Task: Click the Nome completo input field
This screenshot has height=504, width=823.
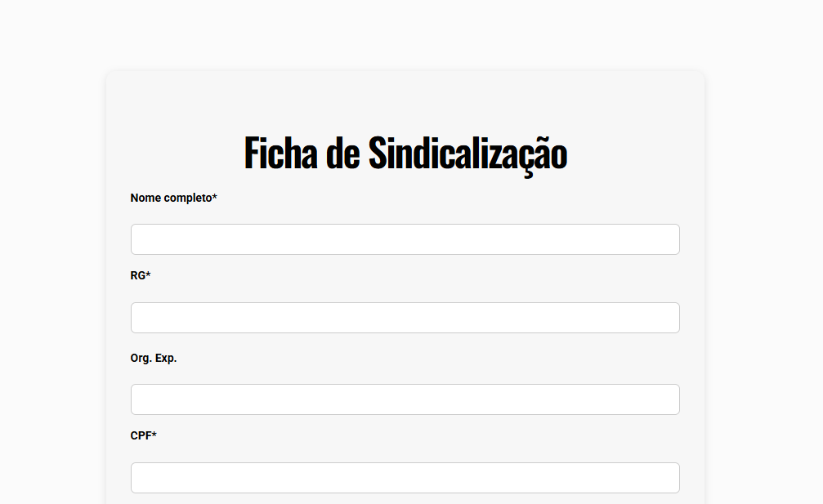Action: tap(405, 239)
